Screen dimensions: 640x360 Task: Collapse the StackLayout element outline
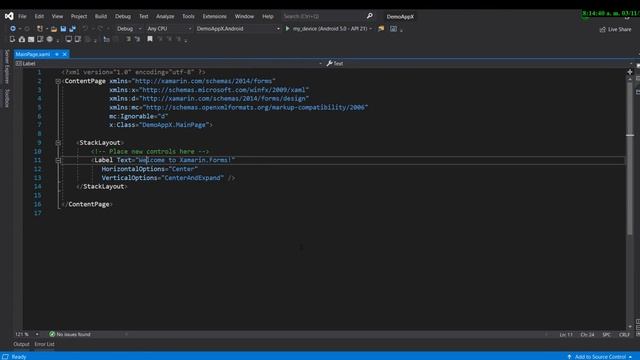58,142
